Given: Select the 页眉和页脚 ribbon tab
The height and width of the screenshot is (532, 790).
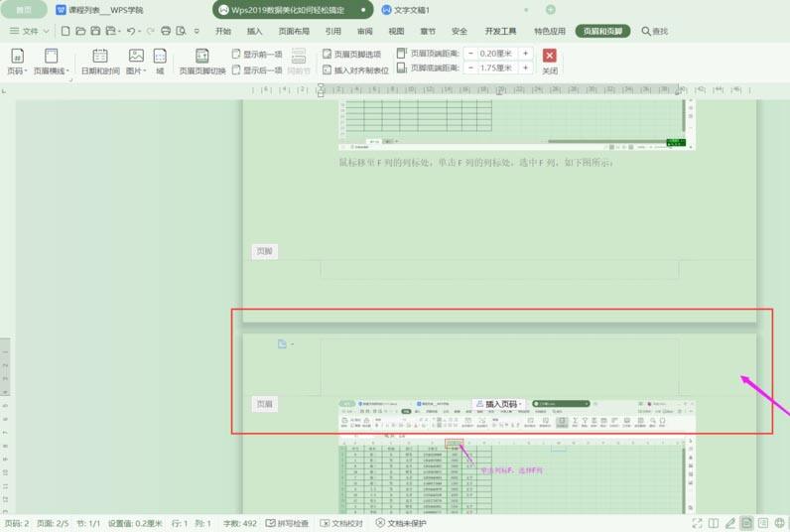Looking at the screenshot, I should click(x=602, y=31).
